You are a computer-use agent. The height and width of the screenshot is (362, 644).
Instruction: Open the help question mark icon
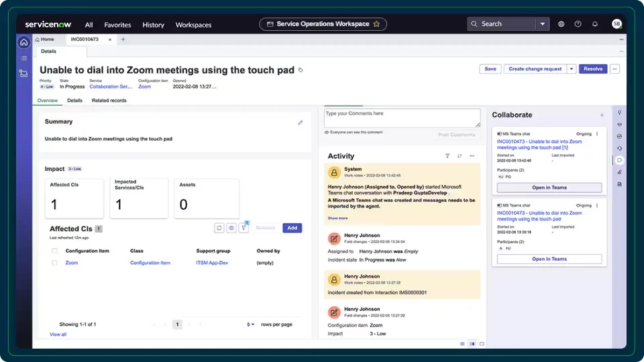pyautogui.click(x=578, y=24)
